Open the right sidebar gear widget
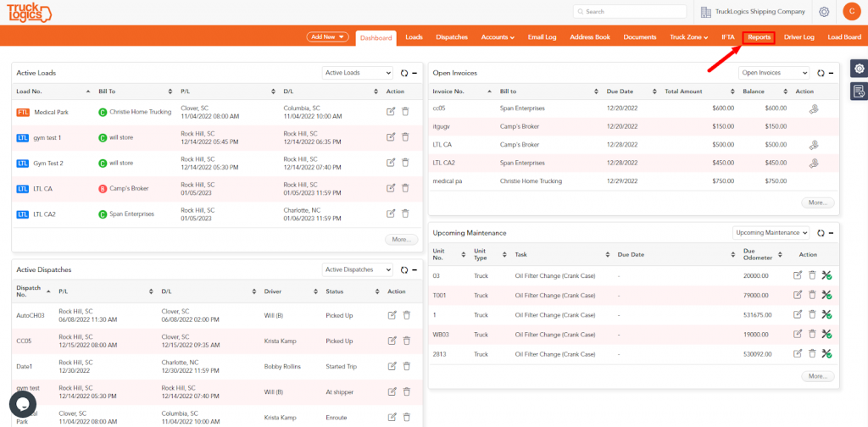 pos(859,69)
